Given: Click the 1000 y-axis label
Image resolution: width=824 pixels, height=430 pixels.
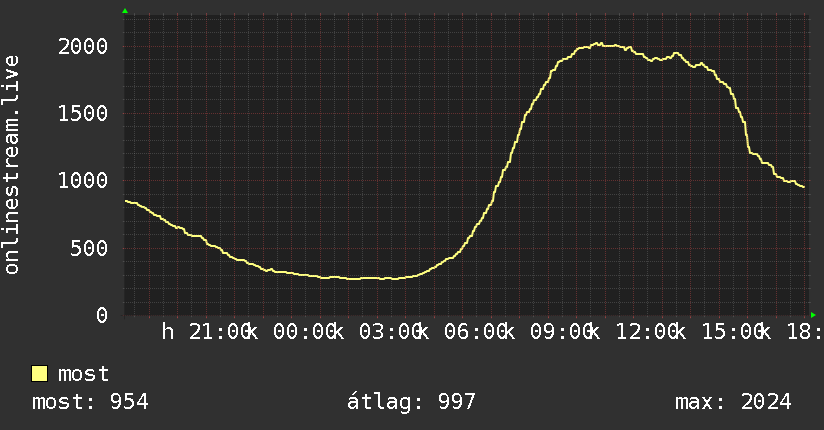Looking at the screenshot, I should tap(83, 181).
